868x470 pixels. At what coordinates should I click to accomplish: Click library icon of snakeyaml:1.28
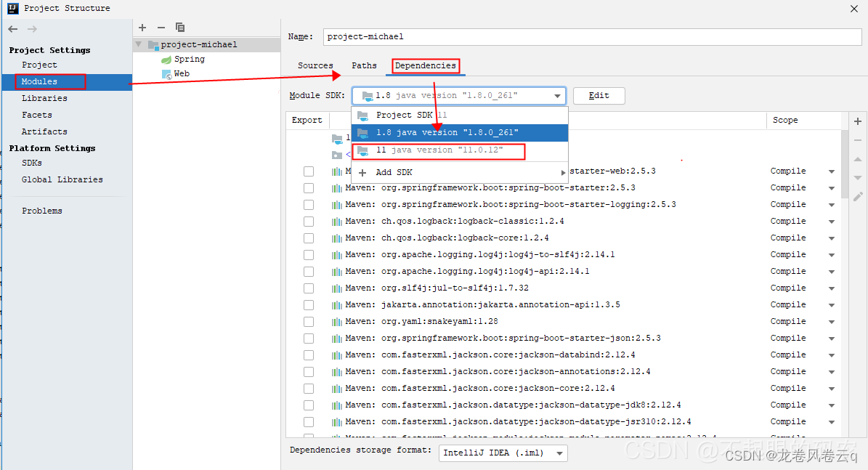click(x=336, y=322)
